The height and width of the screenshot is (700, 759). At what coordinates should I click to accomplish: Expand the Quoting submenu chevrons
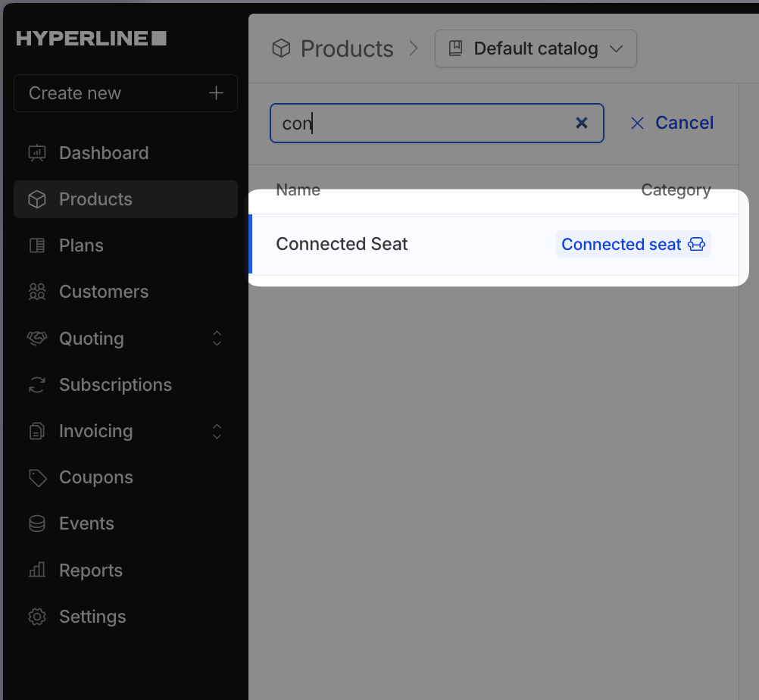tap(217, 339)
